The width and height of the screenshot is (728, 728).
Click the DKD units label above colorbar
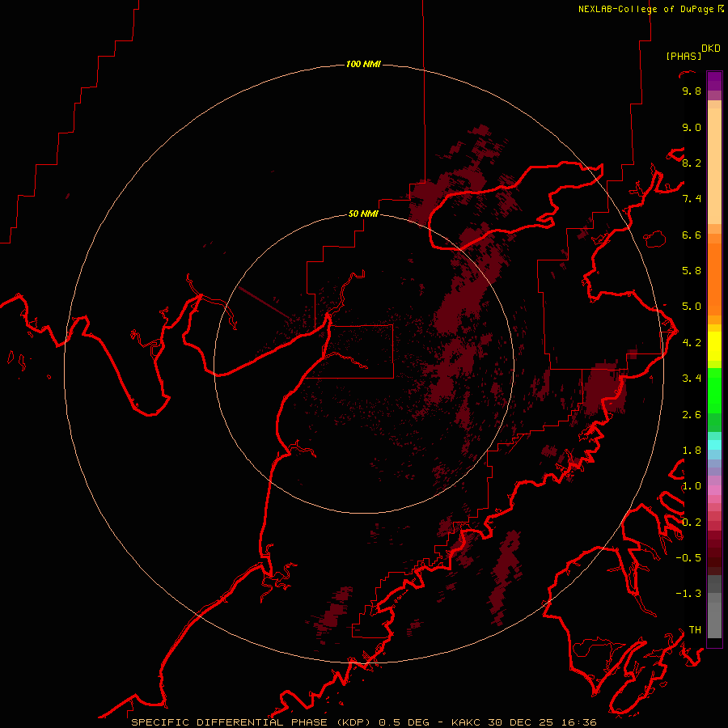click(711, 49)
